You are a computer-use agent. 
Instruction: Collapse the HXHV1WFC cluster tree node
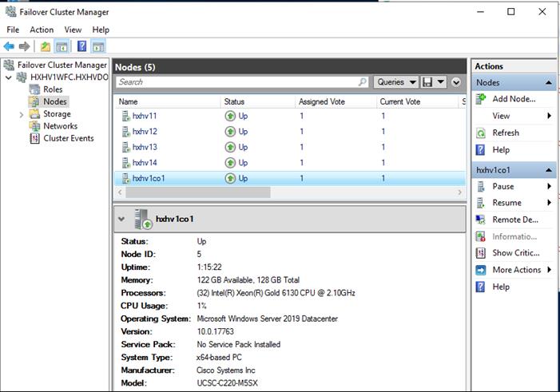(9, 77)
